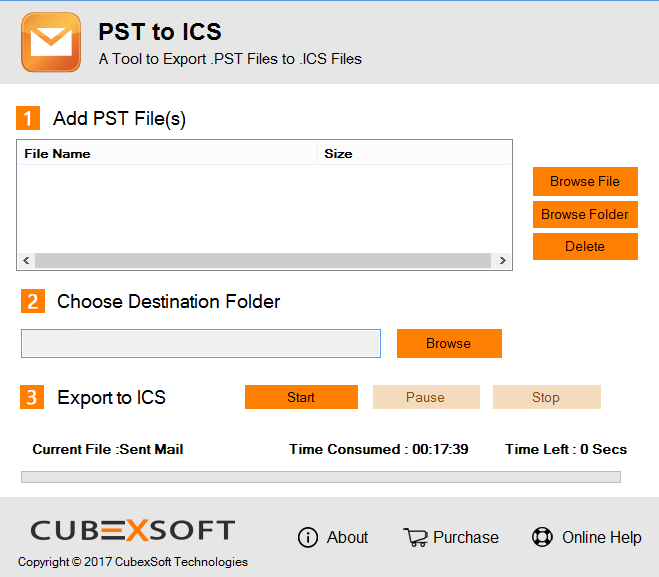Viewport: 659px width, 577px height.
Task: Click the Current File :Sent Mail text
Action: point(108,449)
